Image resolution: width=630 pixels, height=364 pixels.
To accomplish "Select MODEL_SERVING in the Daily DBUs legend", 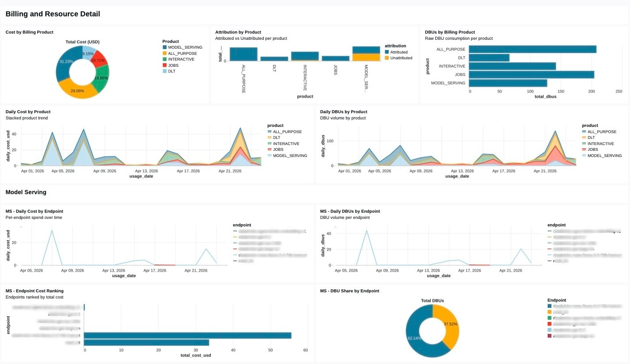I will click(605, 155).
